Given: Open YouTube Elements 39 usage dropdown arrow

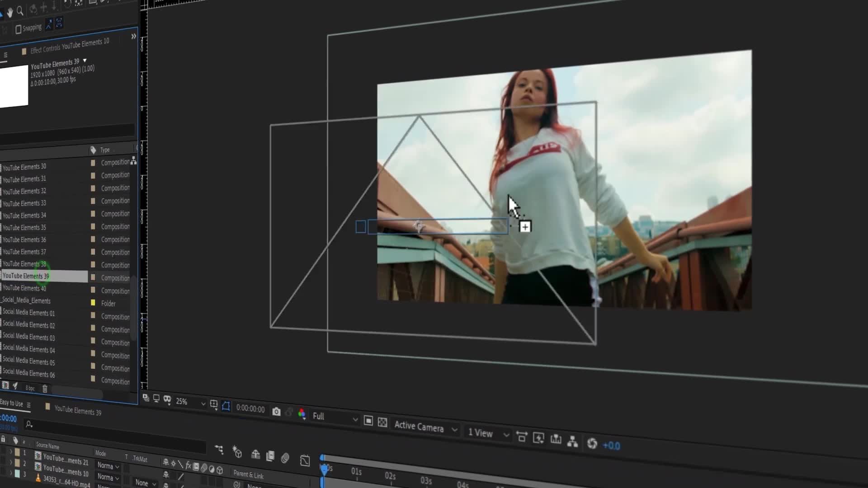Looking at the screenshot, I should tap(85, 60).
